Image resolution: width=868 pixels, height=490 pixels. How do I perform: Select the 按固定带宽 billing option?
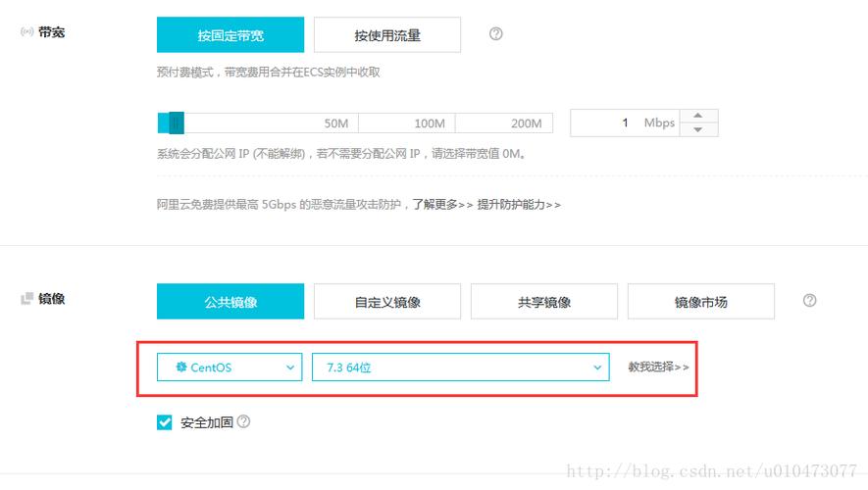coord(230,35)
